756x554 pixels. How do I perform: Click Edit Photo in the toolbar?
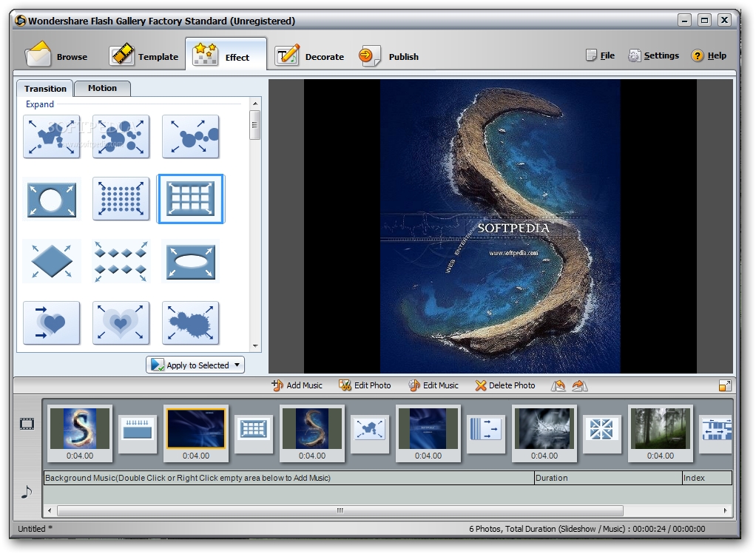[365, 385]
